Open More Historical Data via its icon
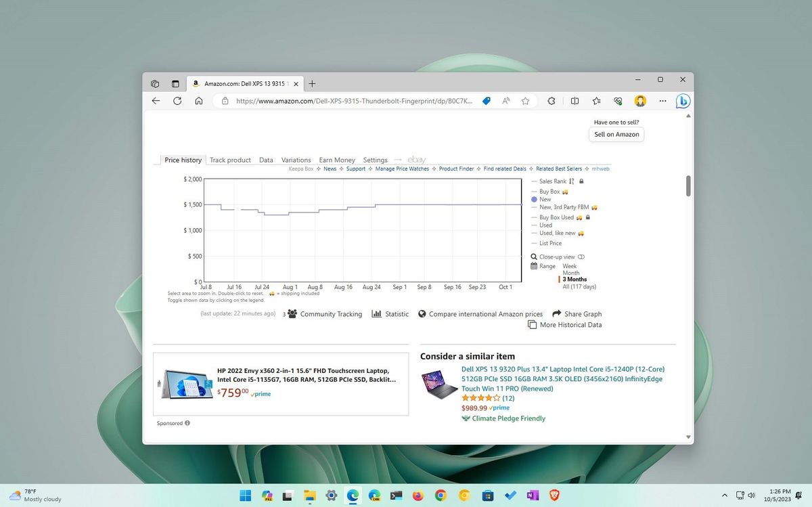The height and width of the screenshot is (507, 812). (x=533, y=325)
